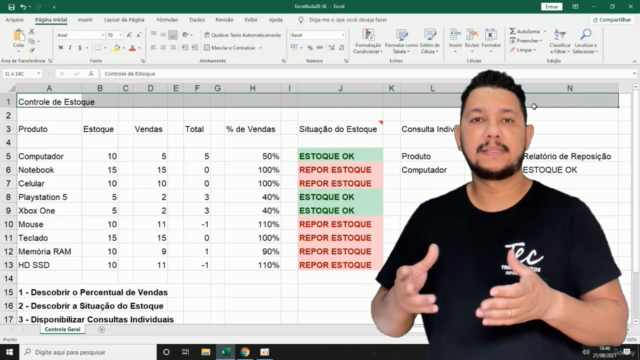Image resolution: width=640 pixels, height=360 pixels.
Task: Open the font color dropdown arrow
Action: click(139, 48)
